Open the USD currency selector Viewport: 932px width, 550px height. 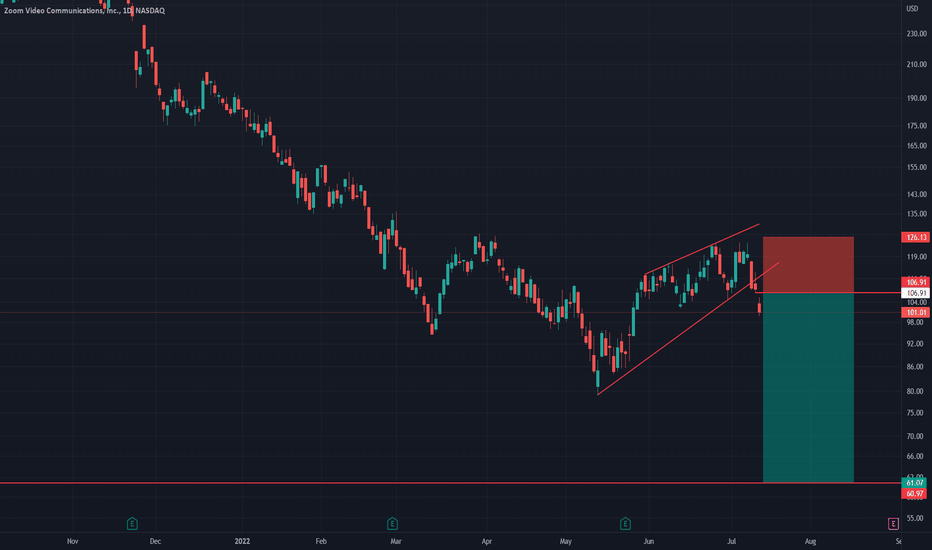tap(912, 8)
